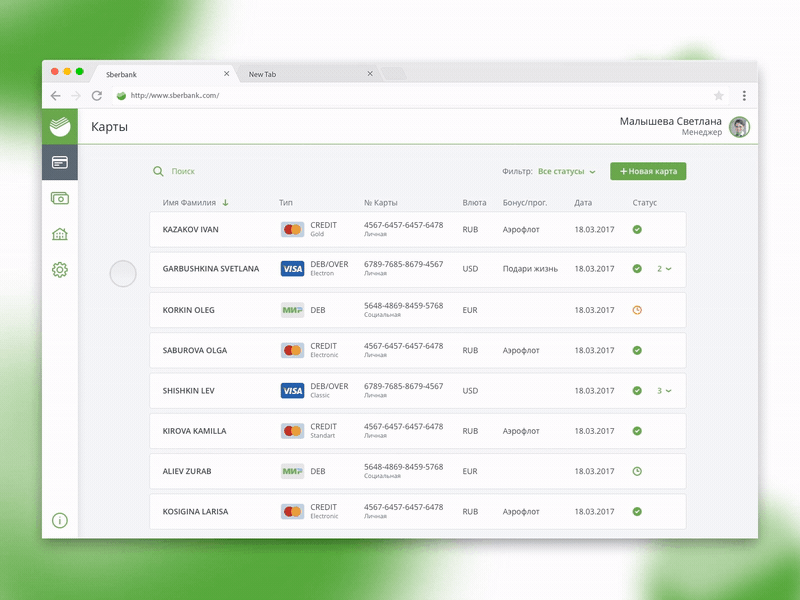This screenshot has width=800, height=600.
Task: Click the orange pending clock for Korkin Oleg
Action: click(x=637, y=310)
